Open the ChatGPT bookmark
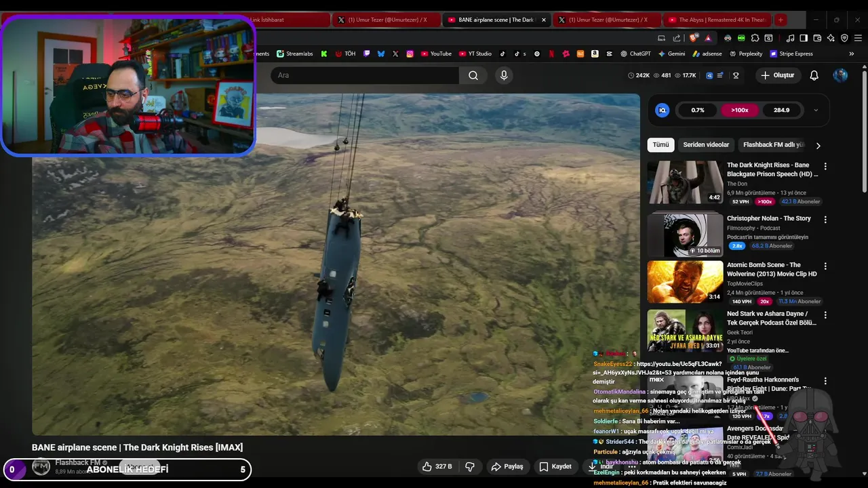 tap(635, 54)
